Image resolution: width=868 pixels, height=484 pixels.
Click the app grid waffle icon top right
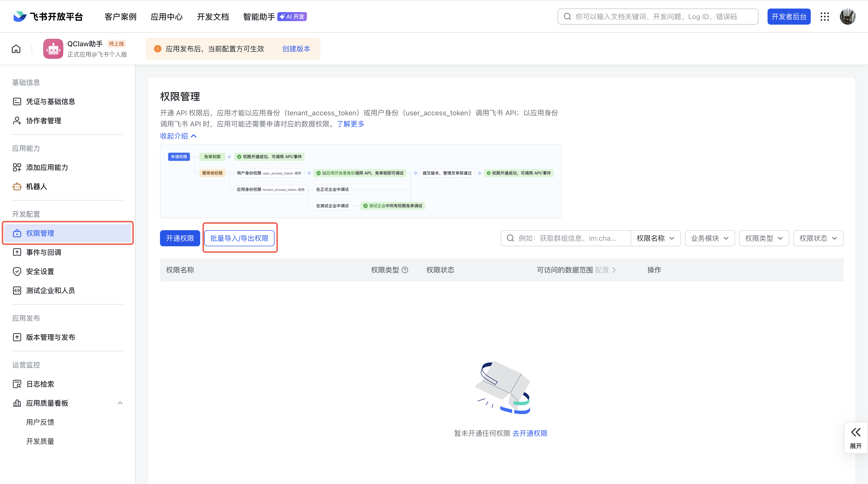pos(825,16)
